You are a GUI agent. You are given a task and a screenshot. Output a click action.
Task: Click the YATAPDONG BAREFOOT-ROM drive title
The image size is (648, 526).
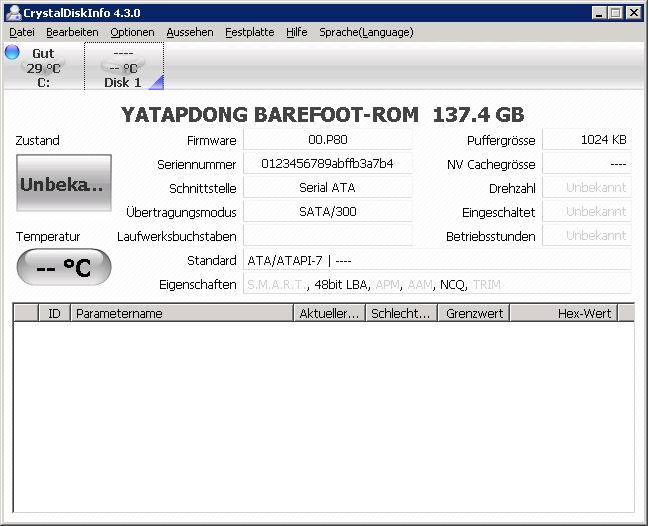(x=323, y=114)
